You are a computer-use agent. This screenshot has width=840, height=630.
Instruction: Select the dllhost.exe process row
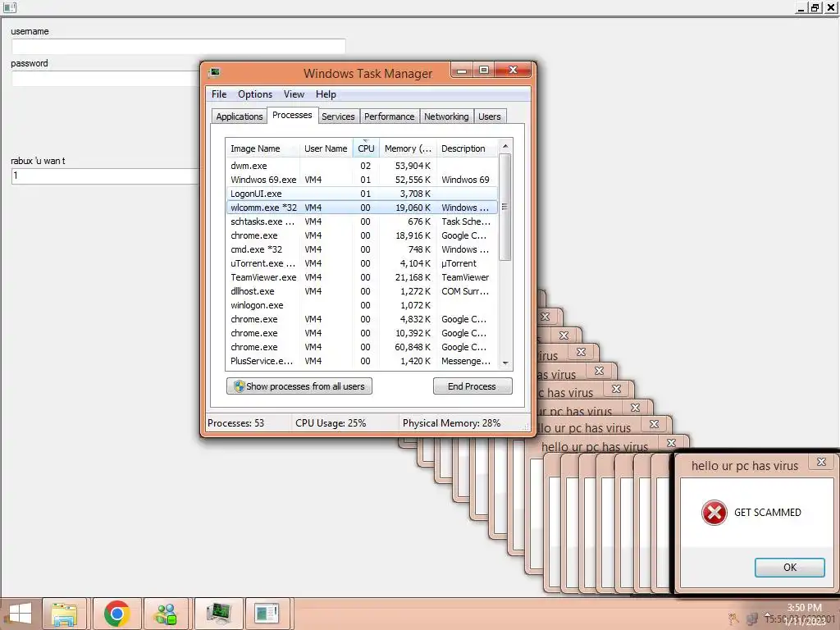[x=362, y=291]
